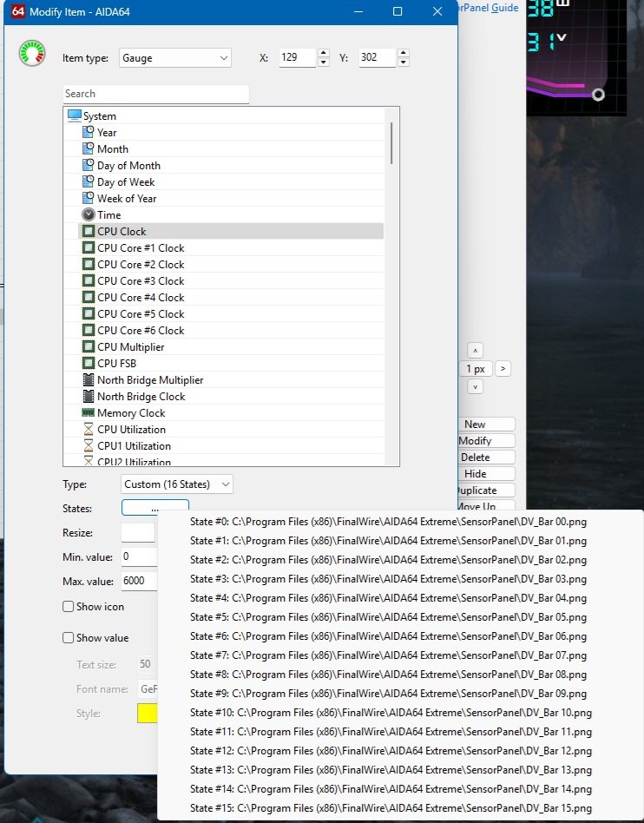This screenshot has height=823, width=644.
Task: Click the Resize input field
Action: pos(138,532)
